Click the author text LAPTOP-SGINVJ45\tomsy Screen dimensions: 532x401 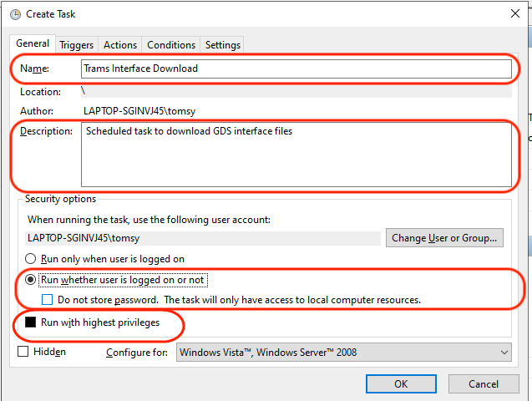pyautogui.click(x=139, y=111)
